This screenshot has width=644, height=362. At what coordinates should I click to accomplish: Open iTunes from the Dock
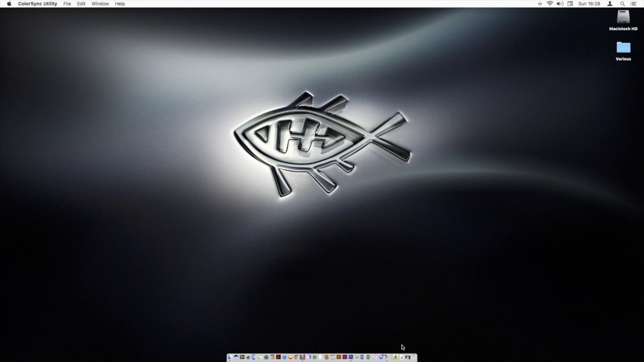click(375, 357)
